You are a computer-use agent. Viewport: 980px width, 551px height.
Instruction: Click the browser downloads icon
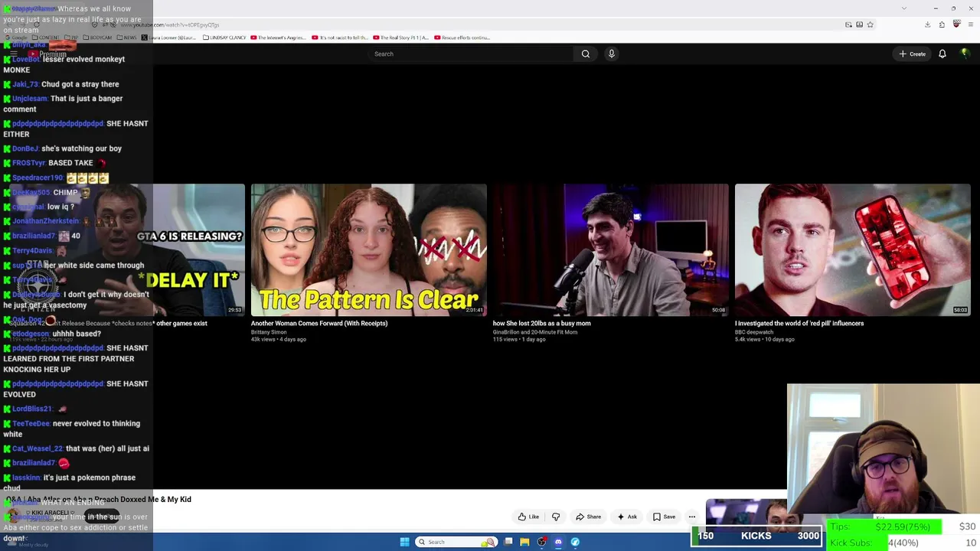click(x=927, y=24)
